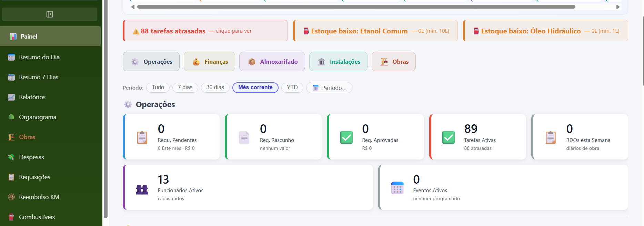Image resolution: width=644 pixels, height=226 pixels.
Task: Switch to the Obras category tab
Action: click(393, 62)
